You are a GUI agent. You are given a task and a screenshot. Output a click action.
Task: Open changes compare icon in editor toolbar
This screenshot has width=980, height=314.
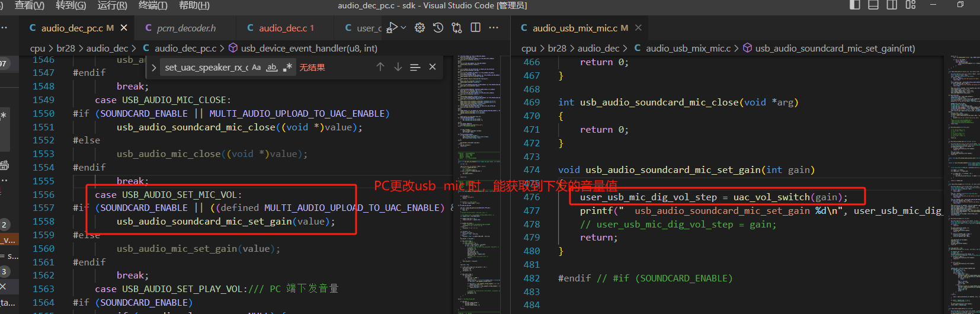pos(457,28)
